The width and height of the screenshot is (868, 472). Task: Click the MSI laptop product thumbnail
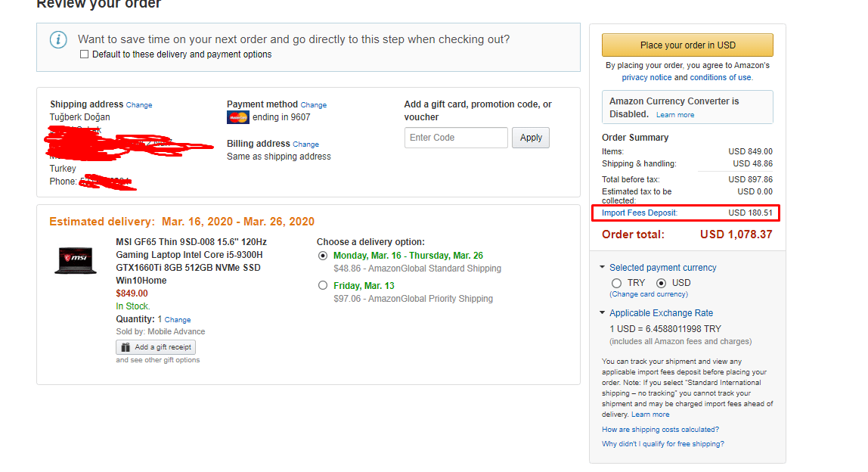76,260
